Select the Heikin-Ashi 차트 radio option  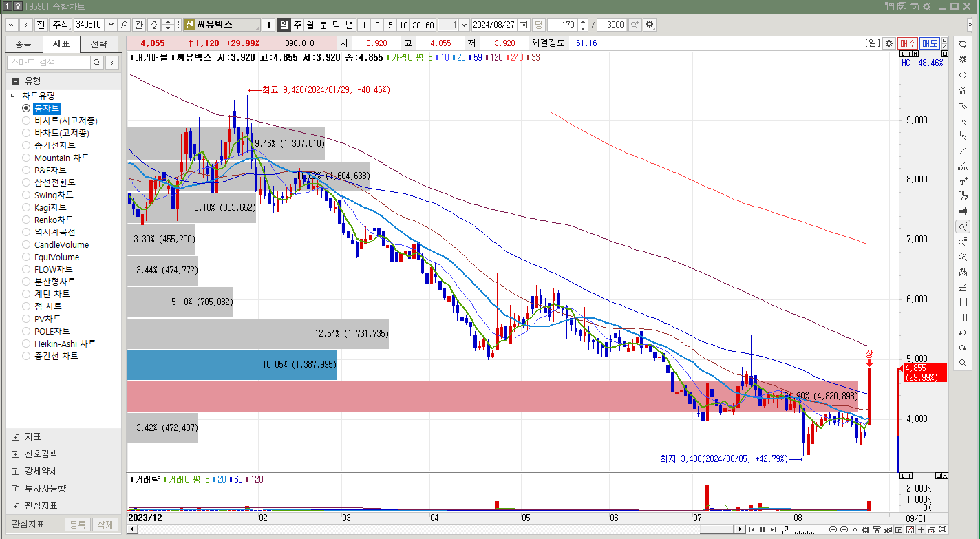[26, 344]
